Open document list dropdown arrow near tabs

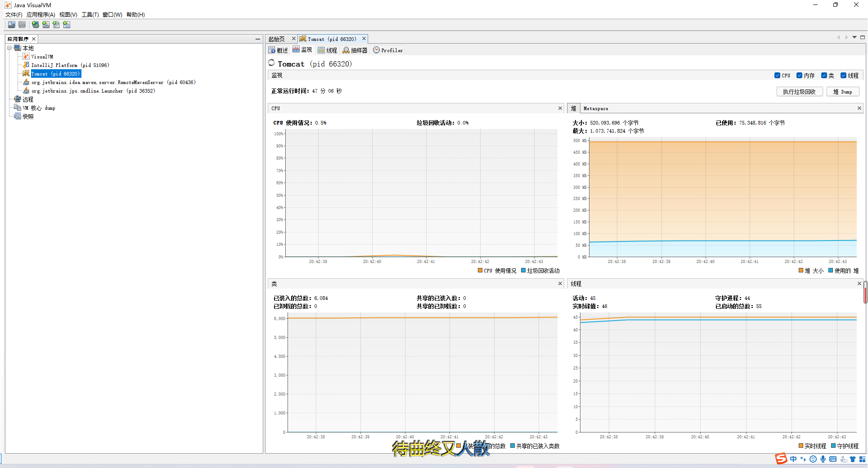click(x=855, y=37)
